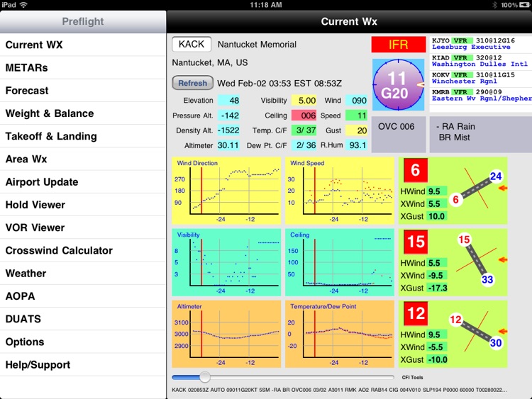Open the Wind Direction history chart
532x399 pixels.
click(x=226, y=191)
